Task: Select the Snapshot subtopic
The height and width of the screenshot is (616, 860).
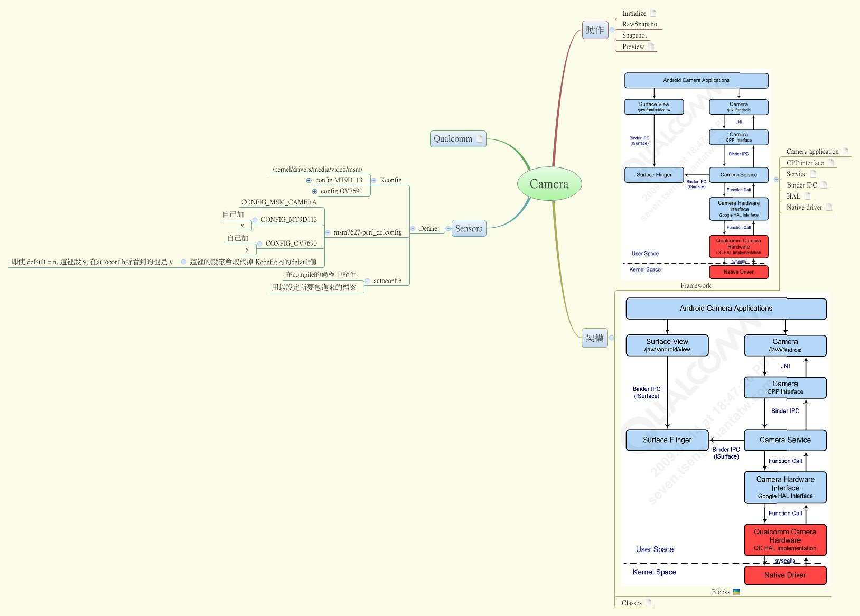Action: click(x=634, y=35)
